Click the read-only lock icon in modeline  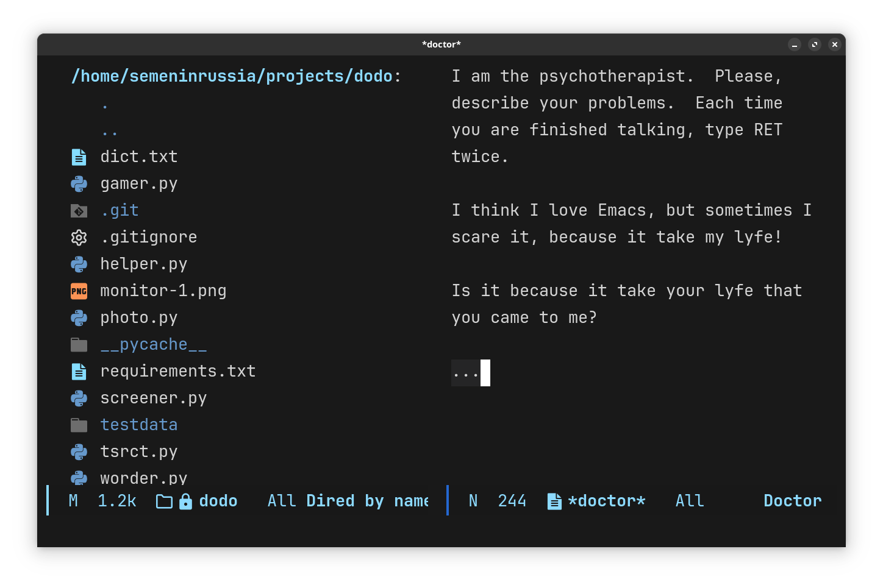click(x=186, y=501)
